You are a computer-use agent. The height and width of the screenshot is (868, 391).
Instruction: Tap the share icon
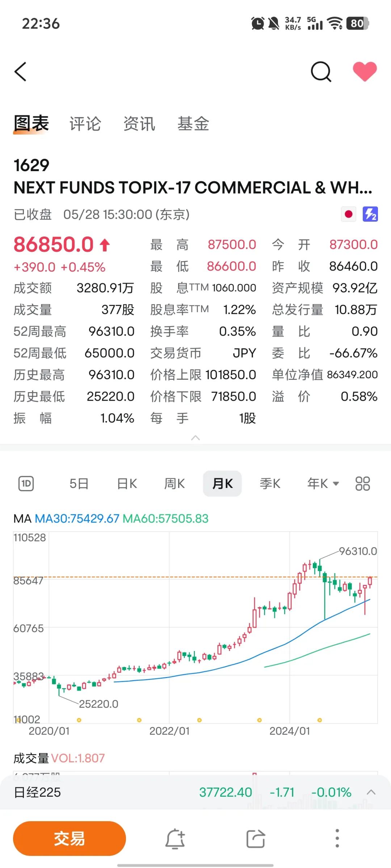[256, 838]
